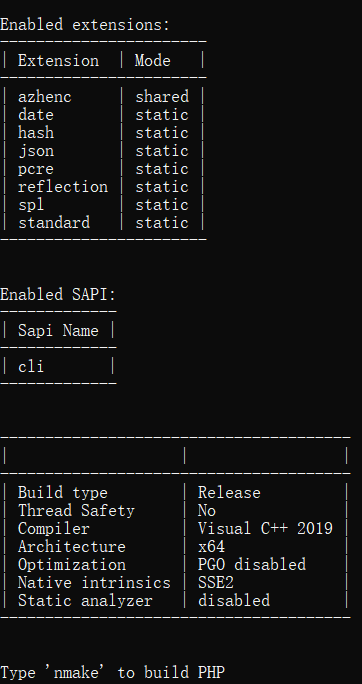Click the 'shared' mode value
362x684 pixels.
(162, 96)
